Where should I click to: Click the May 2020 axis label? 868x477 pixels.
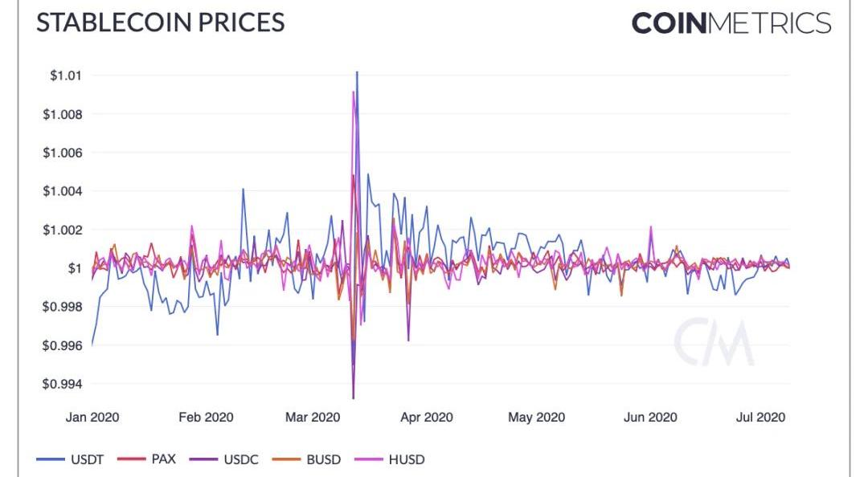536,418
